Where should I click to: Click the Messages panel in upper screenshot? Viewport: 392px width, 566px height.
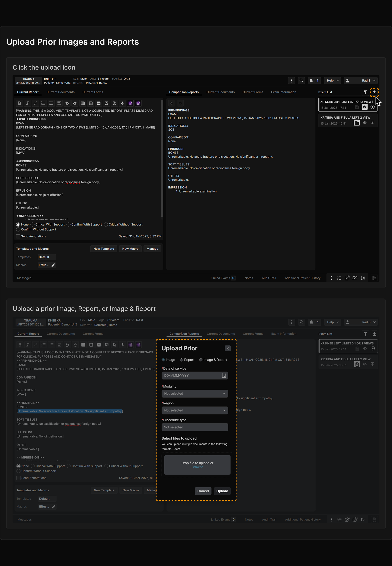pyautogui.click(x=24, y=278)
